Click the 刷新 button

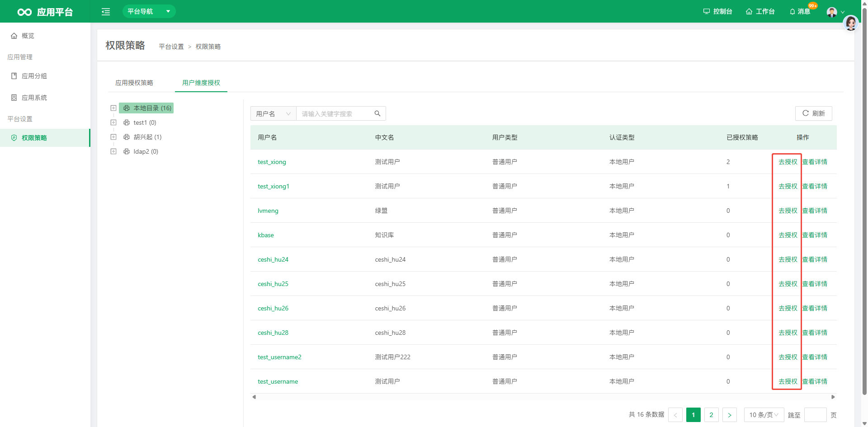point(813,113)
